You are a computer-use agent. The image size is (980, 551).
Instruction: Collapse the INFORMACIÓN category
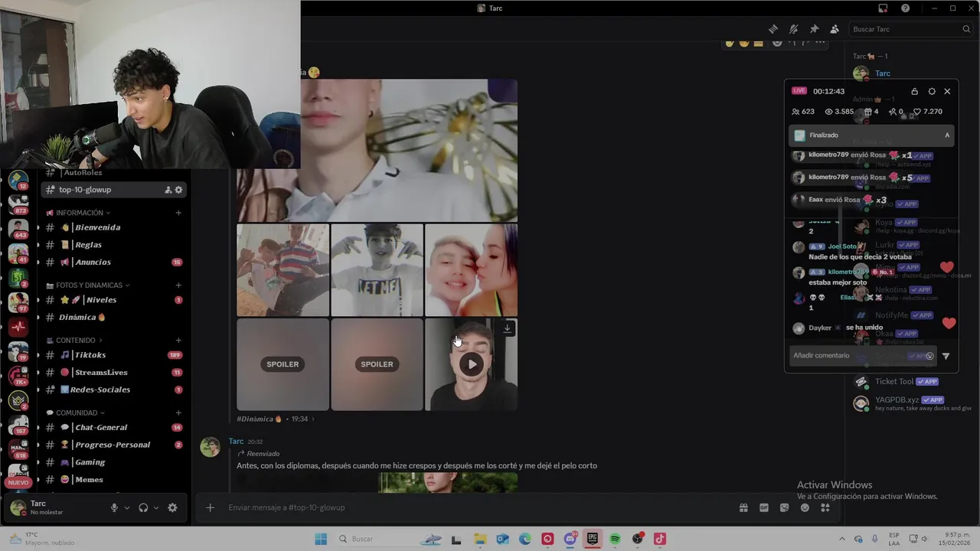point(78,213)
